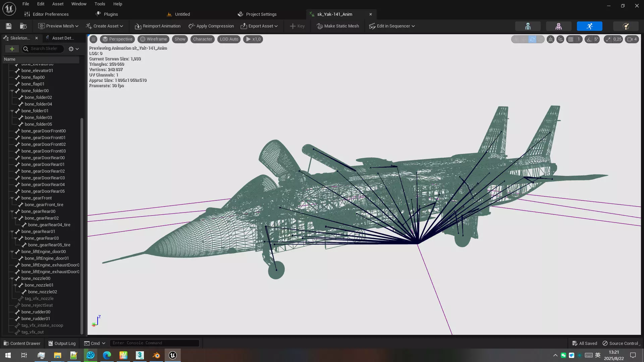Click the Show viewport button
The width and height of the screenshot is (644, 362).
180,39
